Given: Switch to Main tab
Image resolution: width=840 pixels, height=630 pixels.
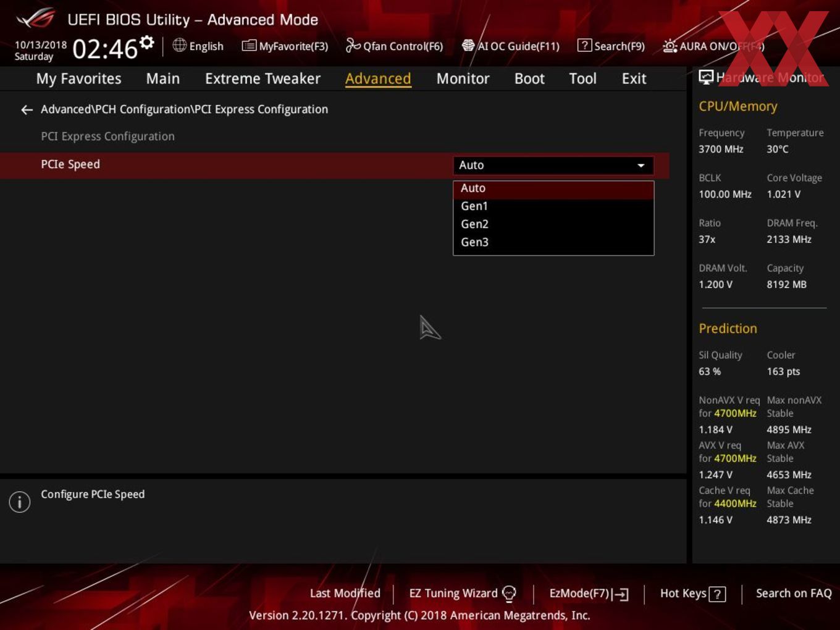Looking at the screenshot, I should 163,78.
